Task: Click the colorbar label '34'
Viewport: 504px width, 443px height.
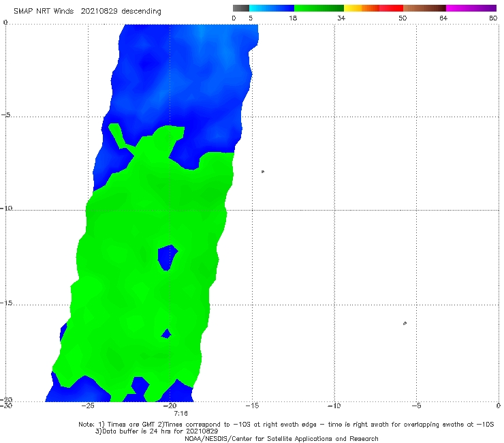Action: (341, 18)
